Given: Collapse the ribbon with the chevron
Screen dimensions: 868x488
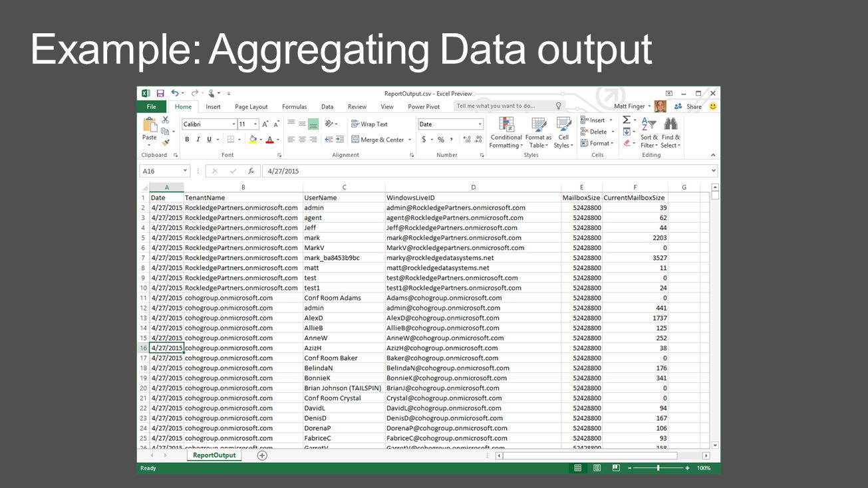Looking at the screenshot, I should coord(713,155).
